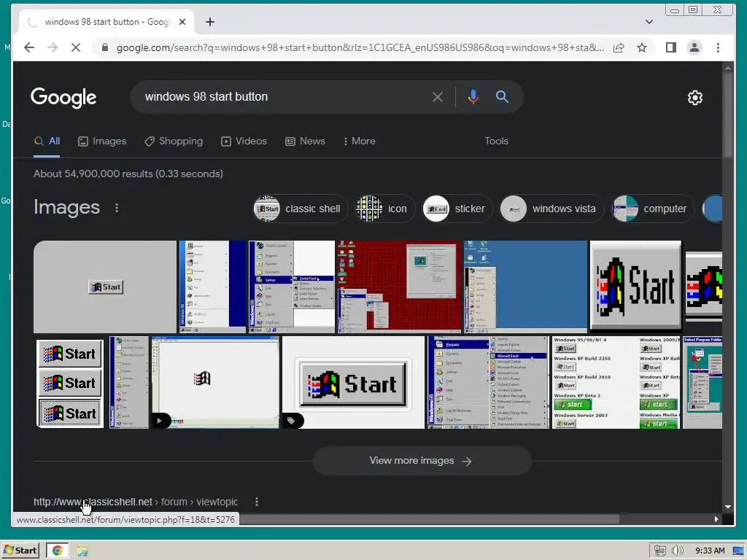Filter images by 'classic shell' chip
This screenshot has width=747, height=560.
tap(300, 209)
